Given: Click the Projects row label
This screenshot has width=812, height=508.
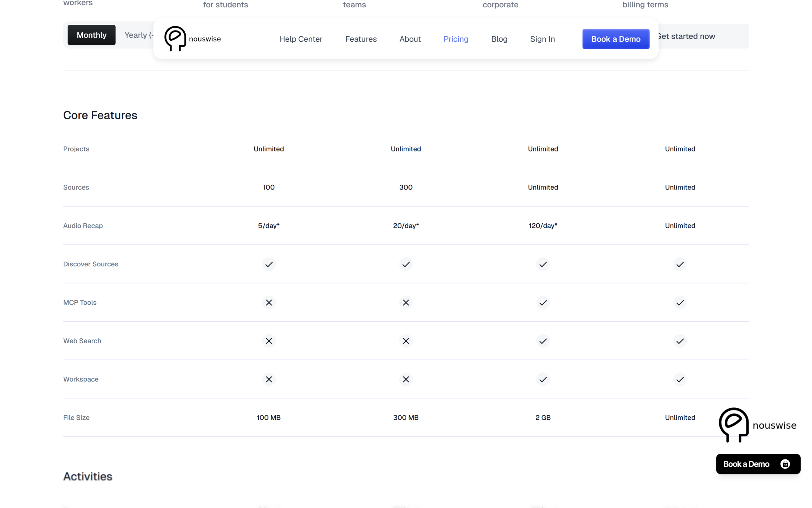Looking at the screenshot, I should point(76,149).
